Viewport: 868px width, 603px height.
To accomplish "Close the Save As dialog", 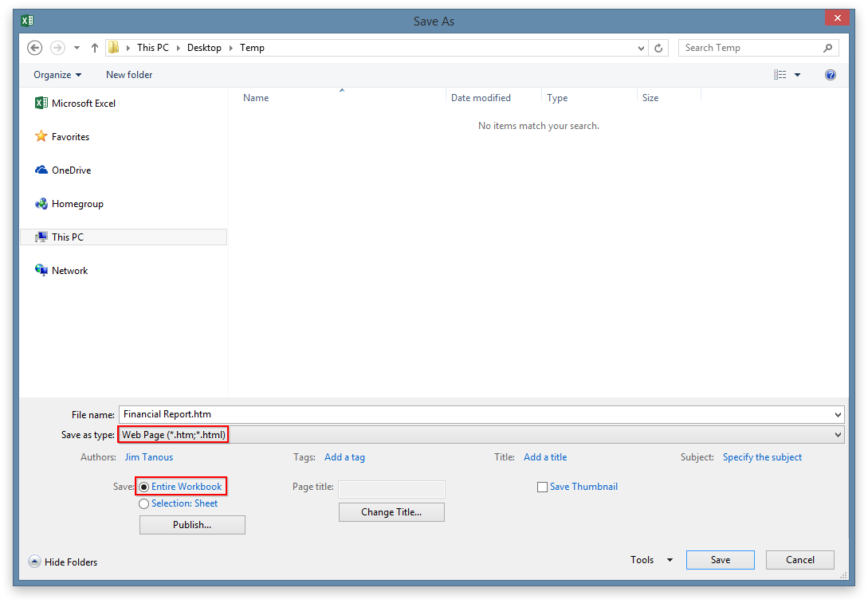I will coord(837,18).
